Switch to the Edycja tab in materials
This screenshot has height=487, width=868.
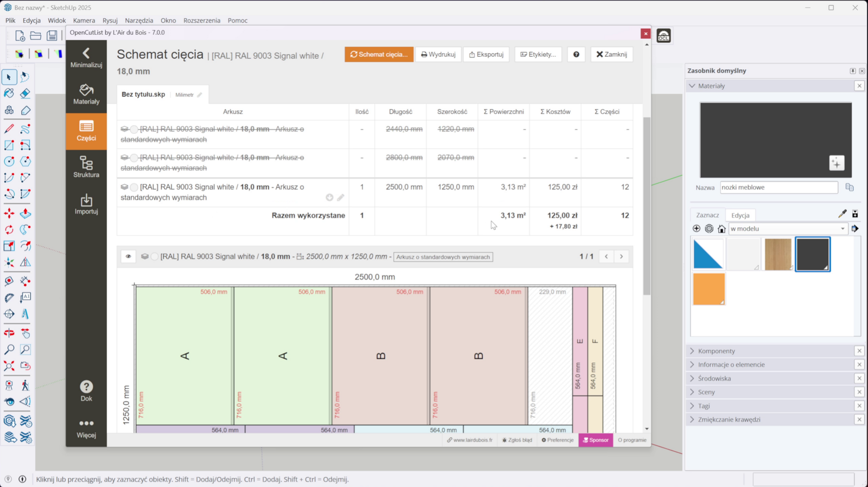tap(740, 215)
